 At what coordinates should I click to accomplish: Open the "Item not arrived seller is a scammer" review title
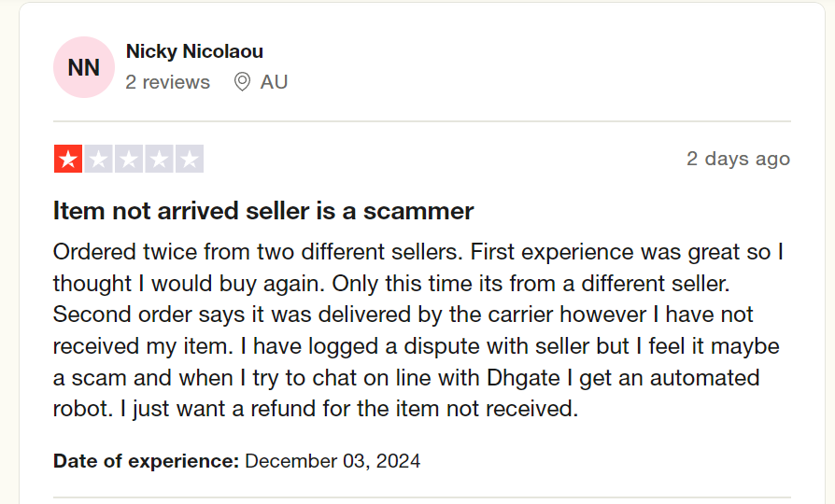[x=263, y=211]
